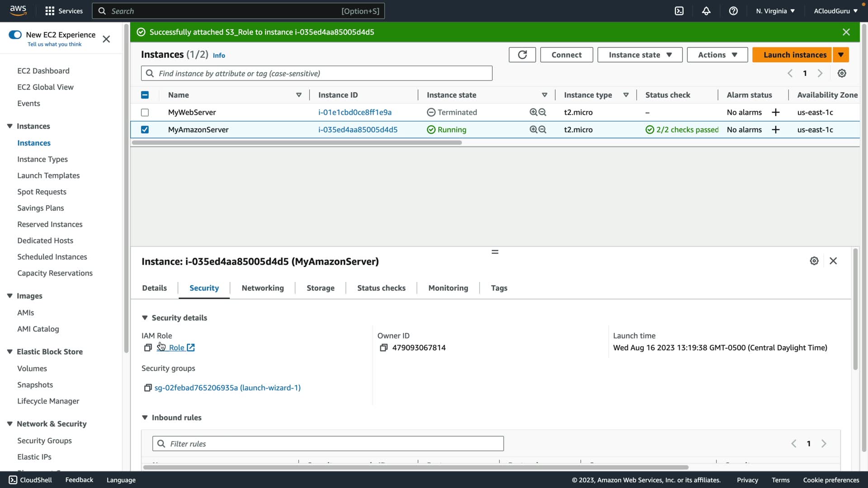This screenshot has width=868, height=488.
Task: Open CloudShell from top navigation bar icon
Action: pyautogui.click(x=679, y=11)
